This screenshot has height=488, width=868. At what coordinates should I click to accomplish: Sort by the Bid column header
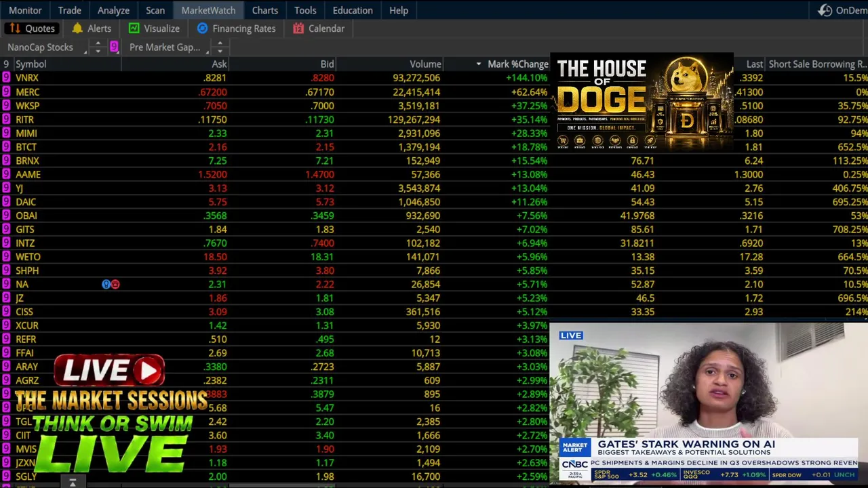[327, 64]
